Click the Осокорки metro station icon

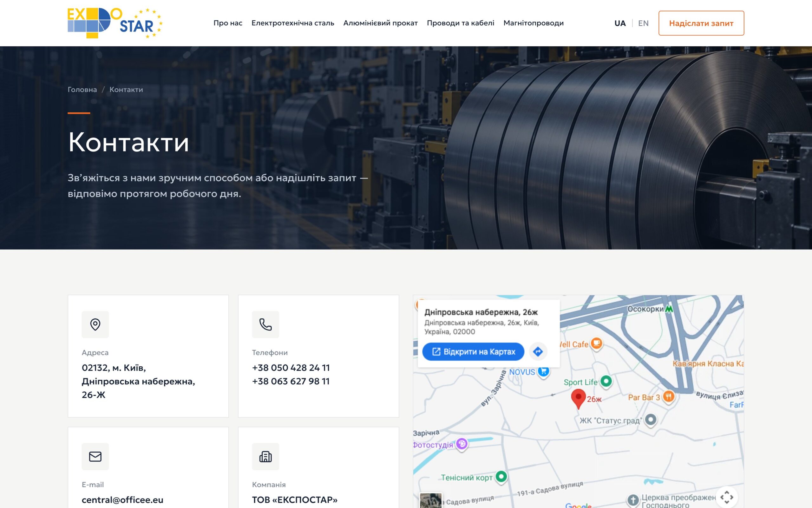[x=669, y=309]
